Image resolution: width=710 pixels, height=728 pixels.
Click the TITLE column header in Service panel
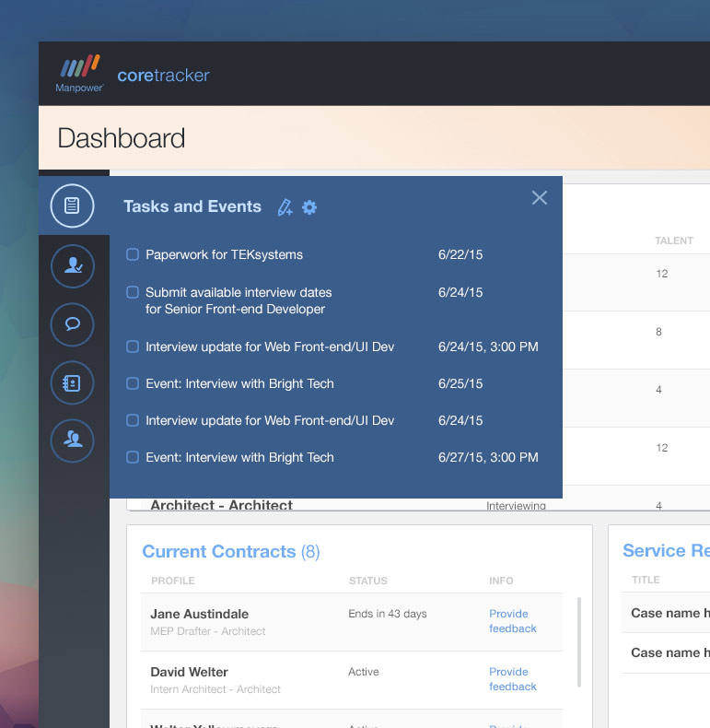tap(646, 580)
